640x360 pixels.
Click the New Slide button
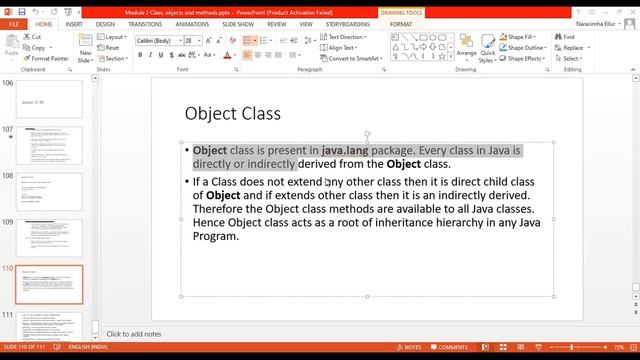[x=85, y=48]
